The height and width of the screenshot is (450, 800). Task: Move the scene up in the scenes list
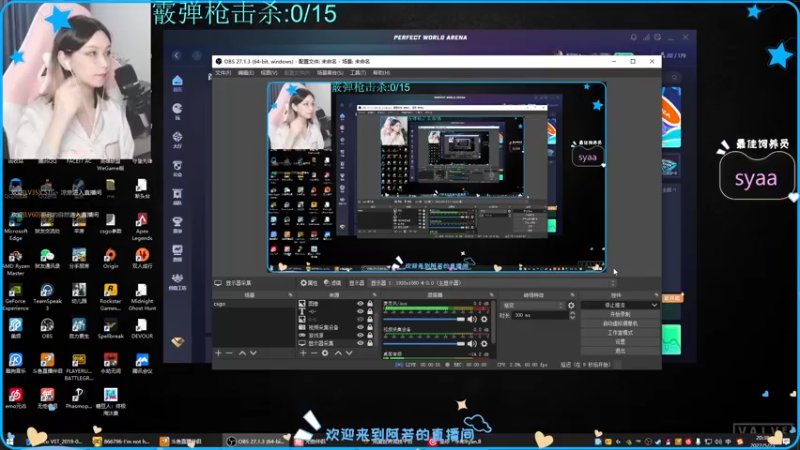pos(242,353)
